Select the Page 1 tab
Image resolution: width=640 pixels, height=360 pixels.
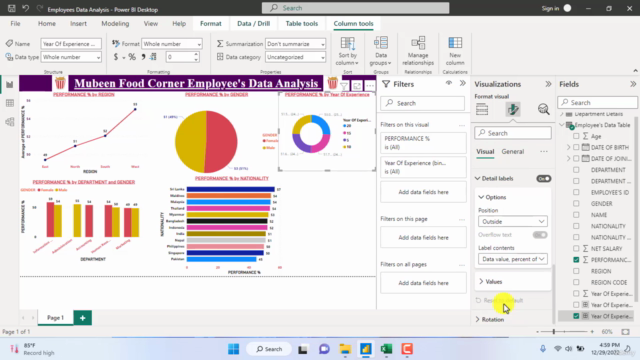56,318
